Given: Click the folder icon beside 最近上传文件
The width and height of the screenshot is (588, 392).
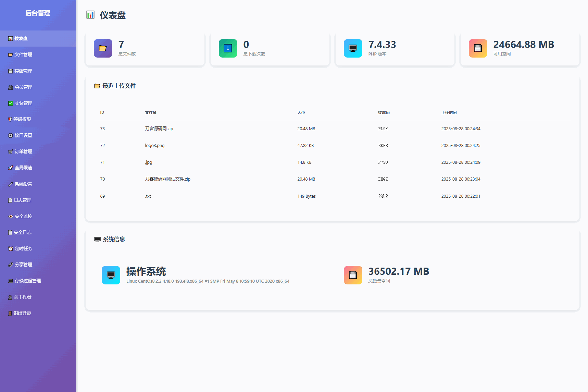Looking at the screenshot, I should coord(97,86).
